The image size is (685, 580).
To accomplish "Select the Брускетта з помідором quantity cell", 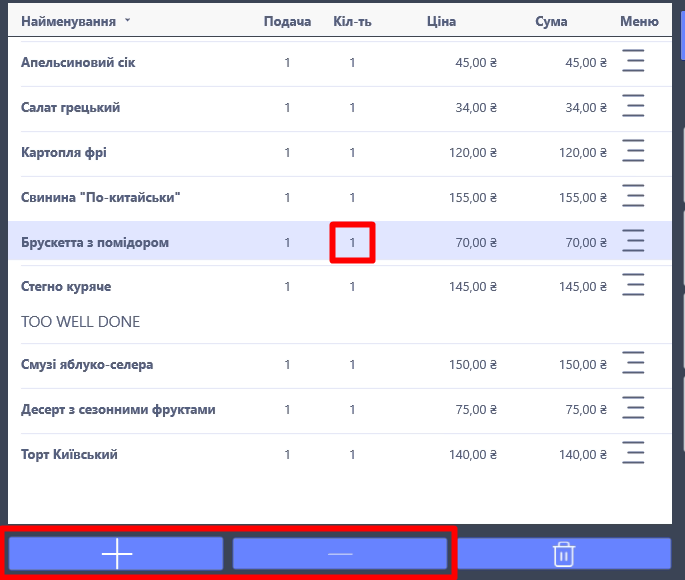I will pos(352,243).
